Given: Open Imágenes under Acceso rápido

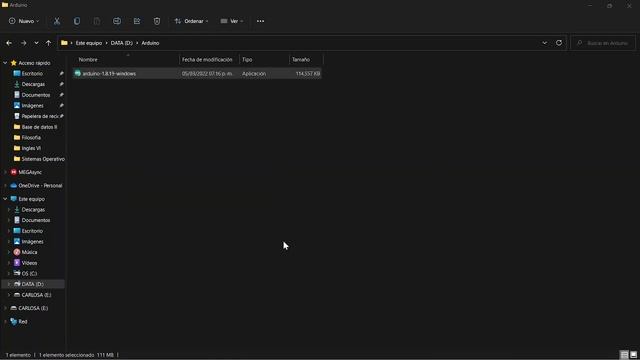Looking at the screenshot, I should (32, 105).
